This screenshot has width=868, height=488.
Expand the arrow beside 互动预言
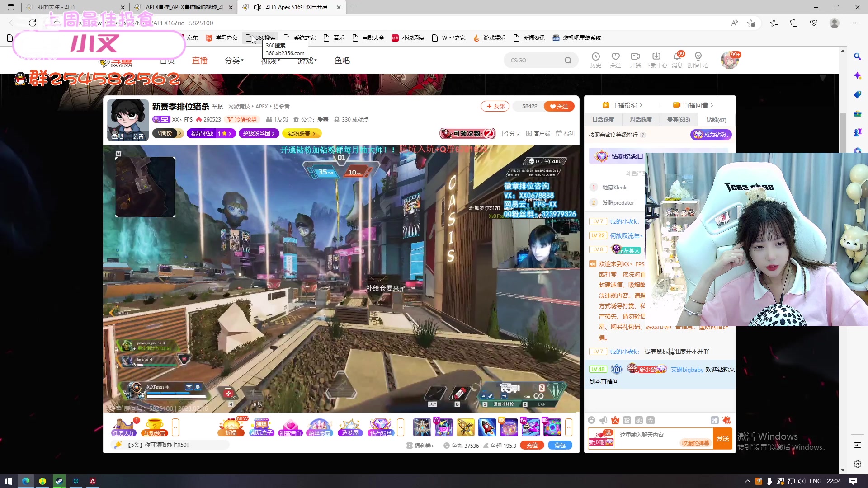point(175,427)
